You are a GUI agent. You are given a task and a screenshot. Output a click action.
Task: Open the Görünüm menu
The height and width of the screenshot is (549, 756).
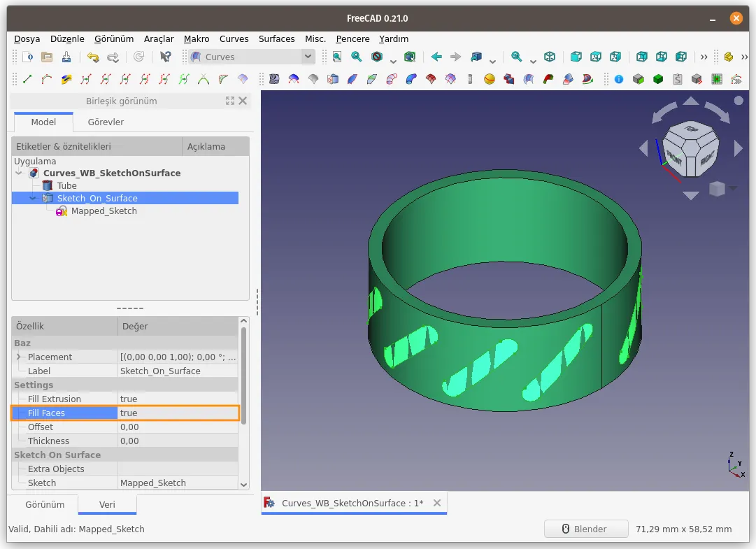(114, 38)
